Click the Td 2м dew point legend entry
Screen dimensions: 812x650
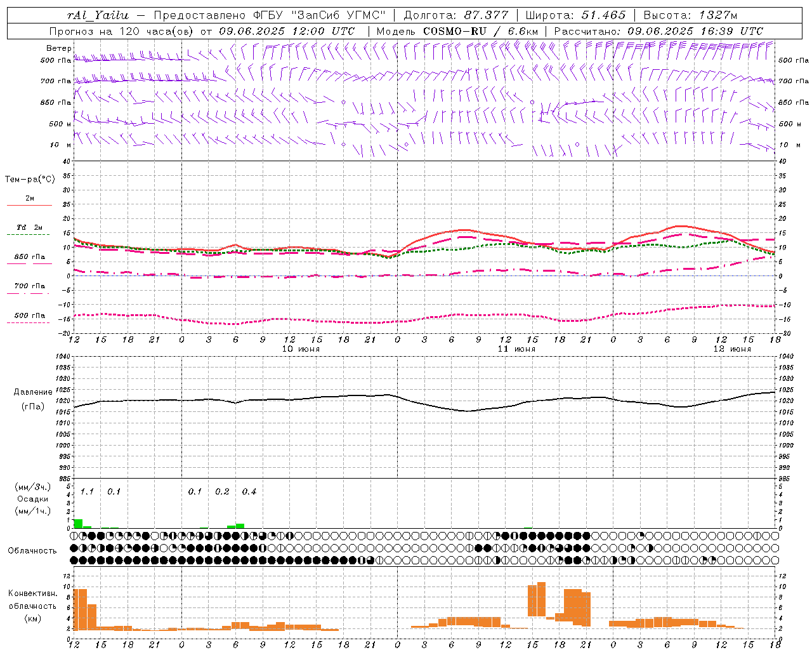coord(29,227)
